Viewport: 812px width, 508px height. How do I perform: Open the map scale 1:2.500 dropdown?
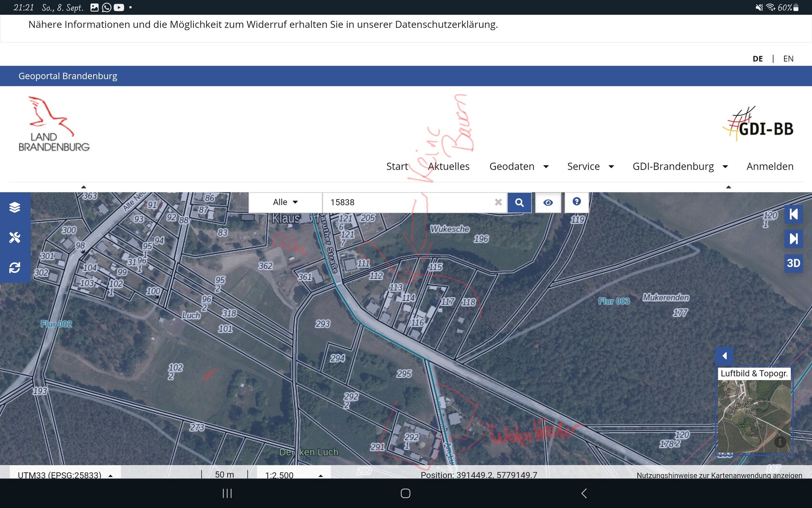(293, 475)
